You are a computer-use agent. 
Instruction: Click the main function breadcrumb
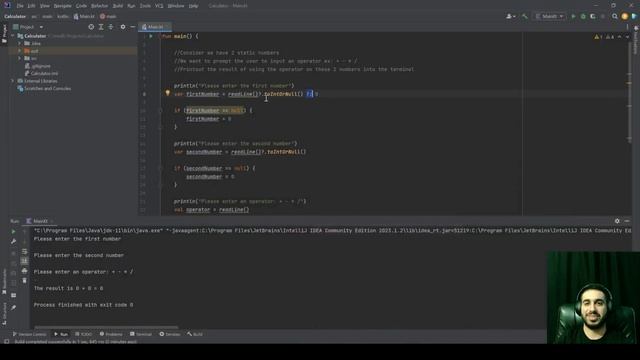[108, 16]
